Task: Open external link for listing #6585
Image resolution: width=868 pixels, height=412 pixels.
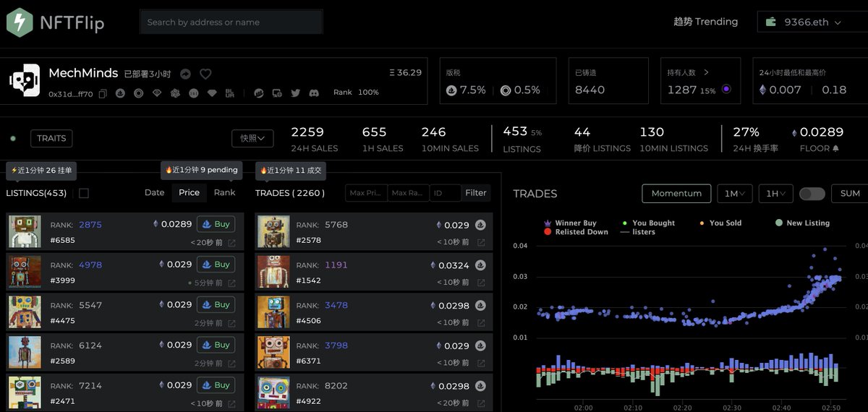Action: [231, 243]
